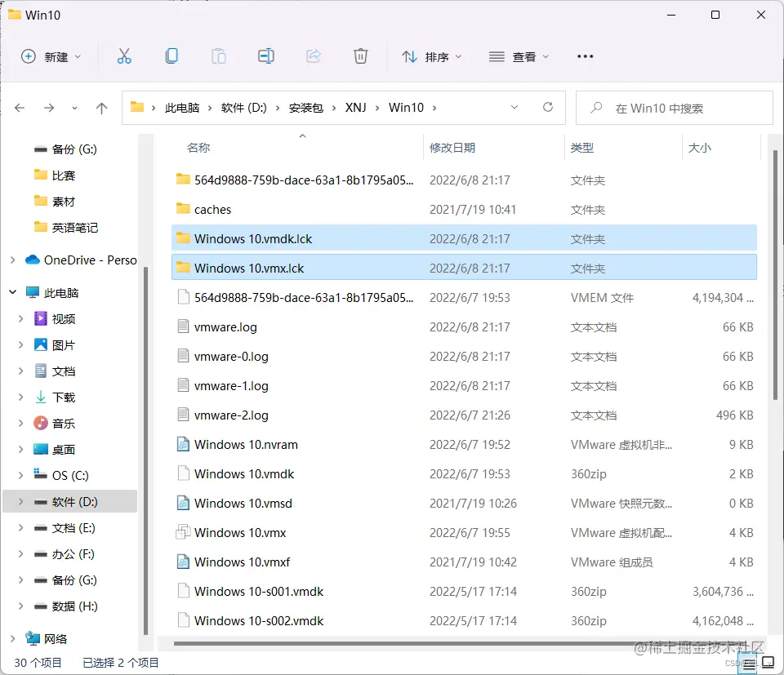Expand the OS (C:) drive node
The height and width of the screenshot is (675, 784).
(20, 475)
